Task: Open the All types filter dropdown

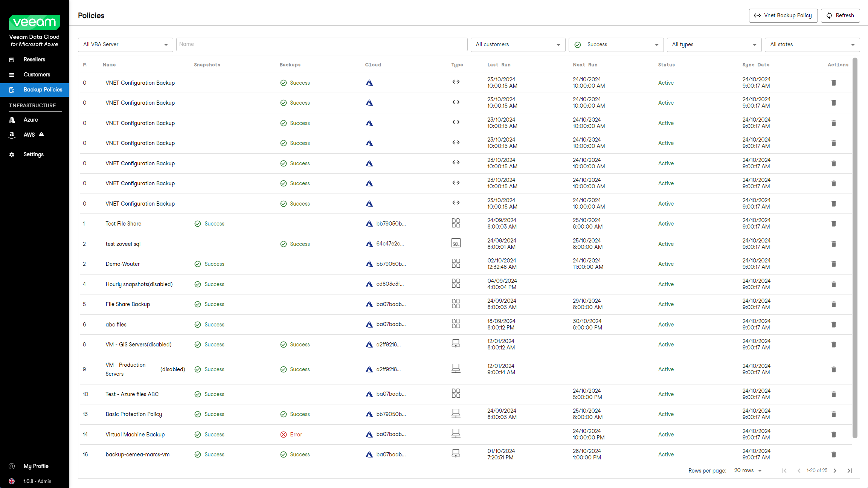Action: (714, 44)
